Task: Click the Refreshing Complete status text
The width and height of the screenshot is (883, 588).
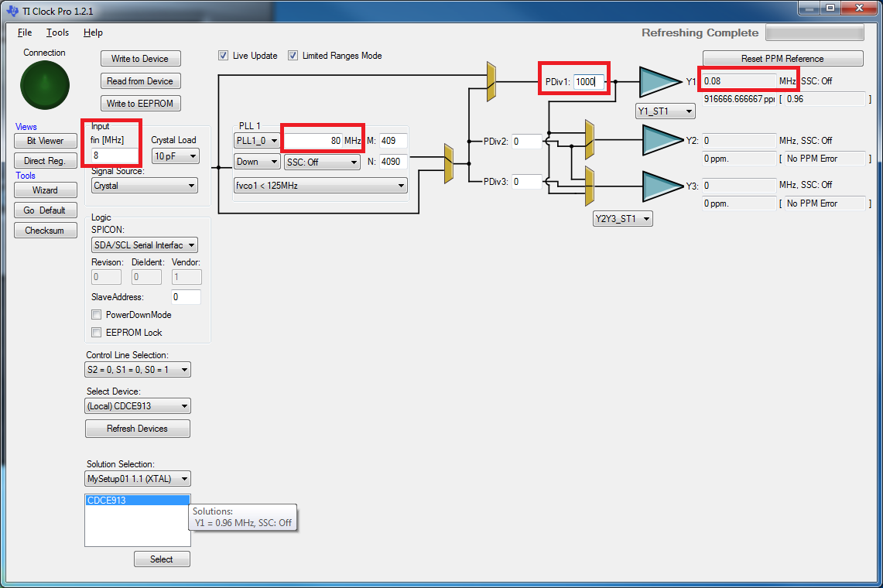Action: click(x=700, y=32)
